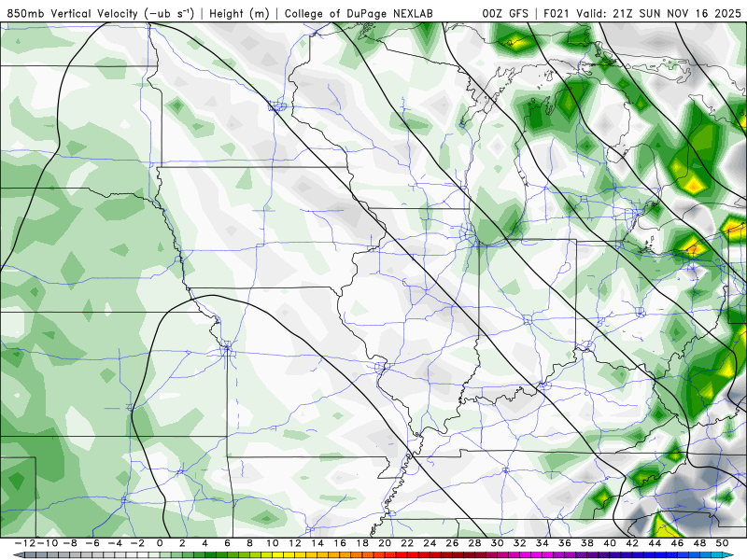
Task: Click the "4" color scale label
Action: pyautogui.click(x=204, y=543)
